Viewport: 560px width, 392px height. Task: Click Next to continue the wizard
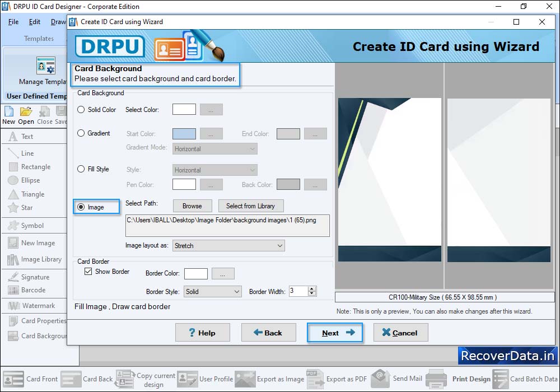pos(335,333)
